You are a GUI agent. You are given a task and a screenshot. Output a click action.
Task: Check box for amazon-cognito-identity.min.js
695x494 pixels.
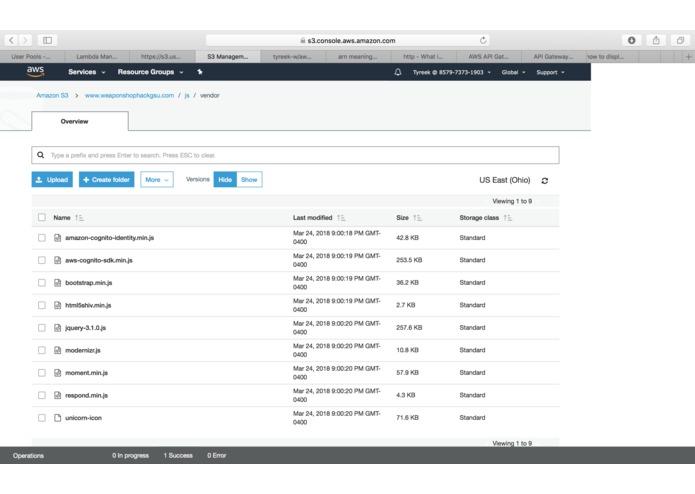(42, 238)
